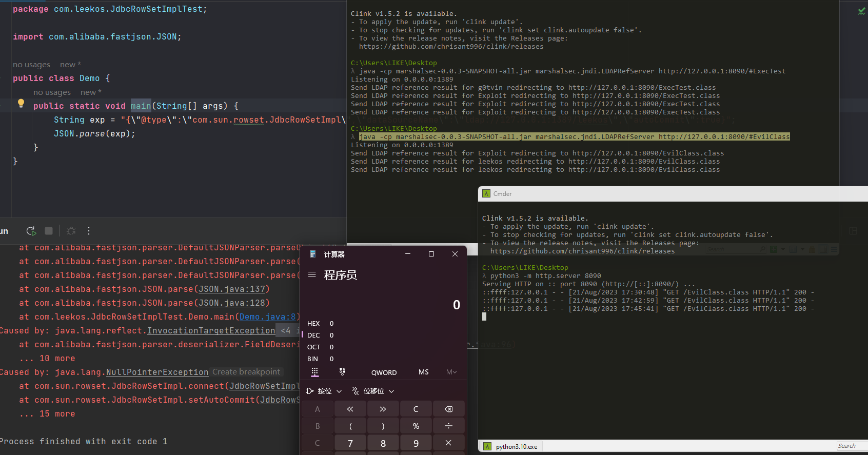868x455 pixels.
Task: Click the NullPointerException link
Action: pos(157,372)
